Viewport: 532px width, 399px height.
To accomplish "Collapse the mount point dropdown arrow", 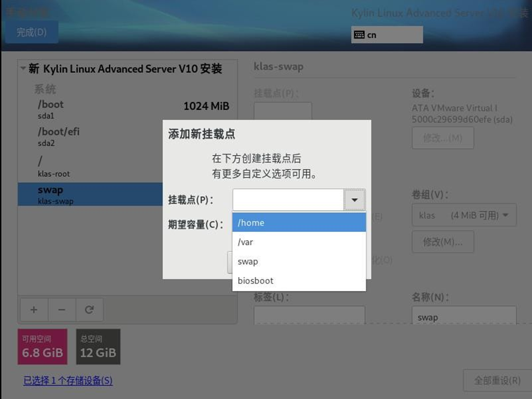I will pos(354,199).
